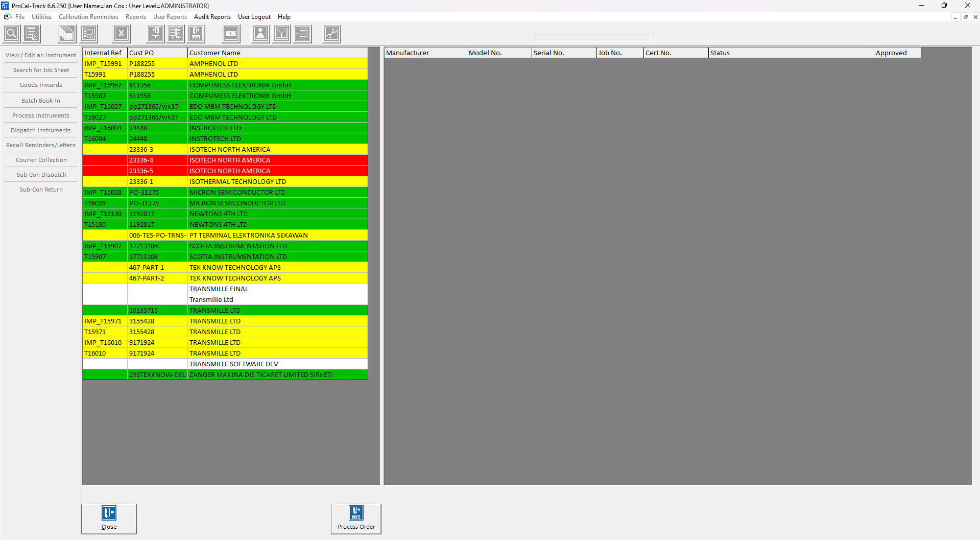Click the label card toolbar icon

(x=231, y=34)
